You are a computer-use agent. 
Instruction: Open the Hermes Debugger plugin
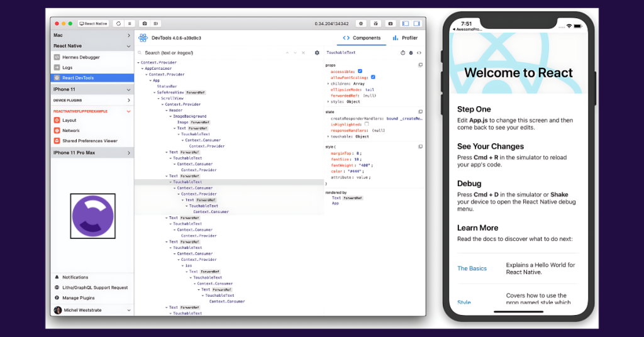80,57
